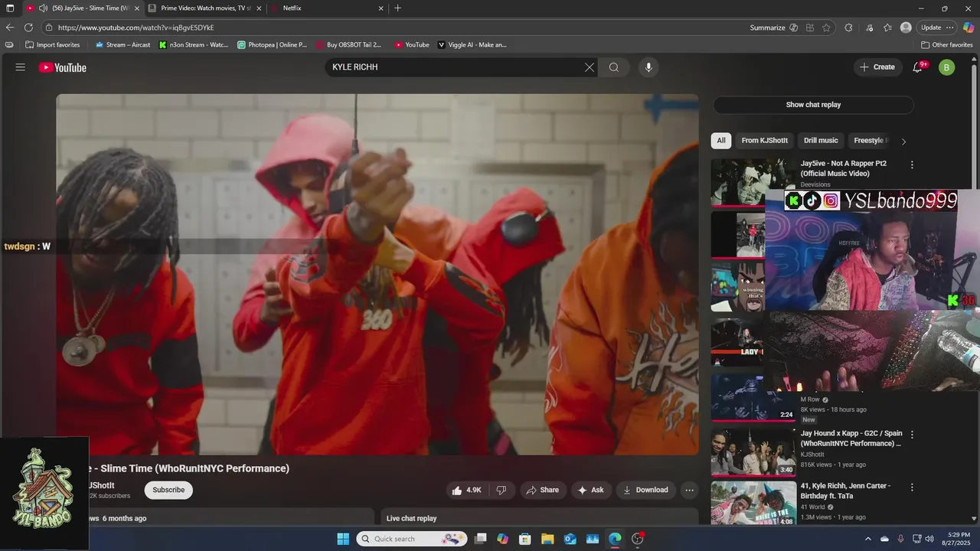Dislike the video

[x=501, y=490]
